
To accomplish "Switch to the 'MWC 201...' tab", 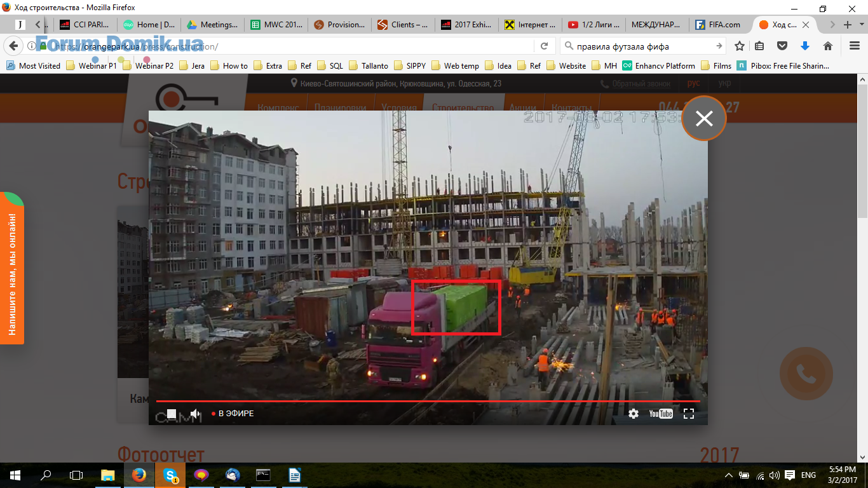I will pyautogui.click(x=276, y=25).
